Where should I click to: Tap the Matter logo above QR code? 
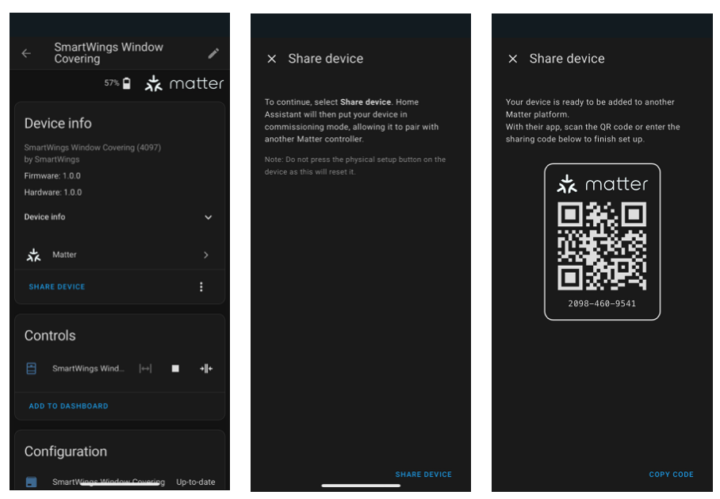pos(602,184)
